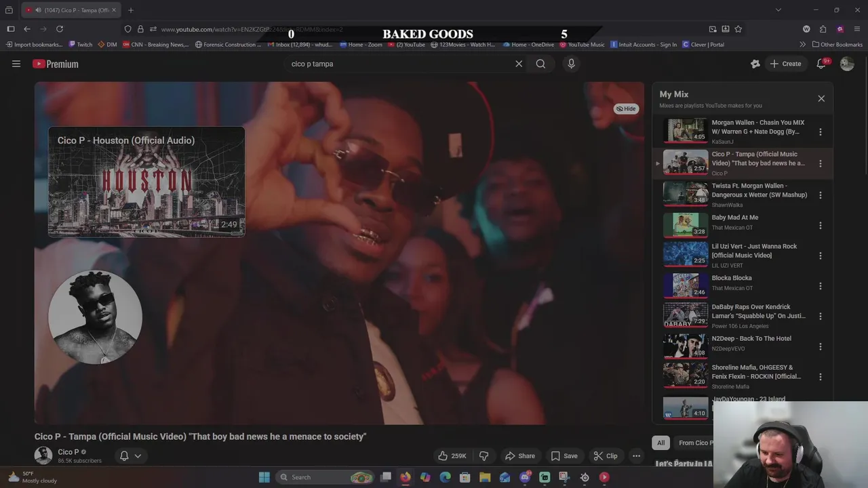Show more bookmarks overflow chevron

click(x=803, y=45)
